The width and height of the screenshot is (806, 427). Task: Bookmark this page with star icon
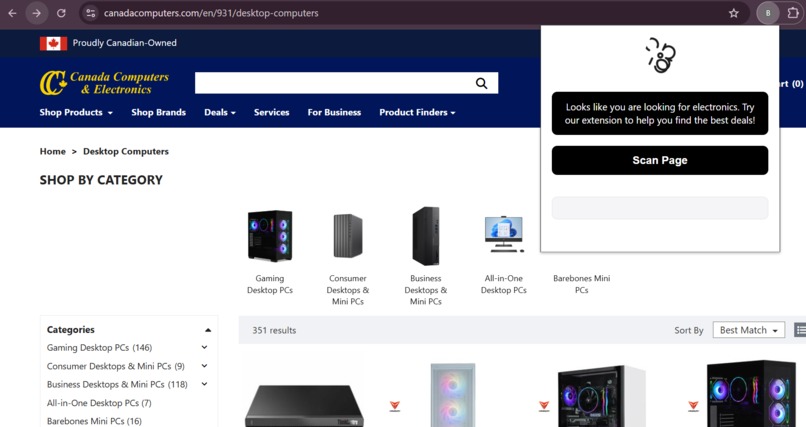click(734, 13)
